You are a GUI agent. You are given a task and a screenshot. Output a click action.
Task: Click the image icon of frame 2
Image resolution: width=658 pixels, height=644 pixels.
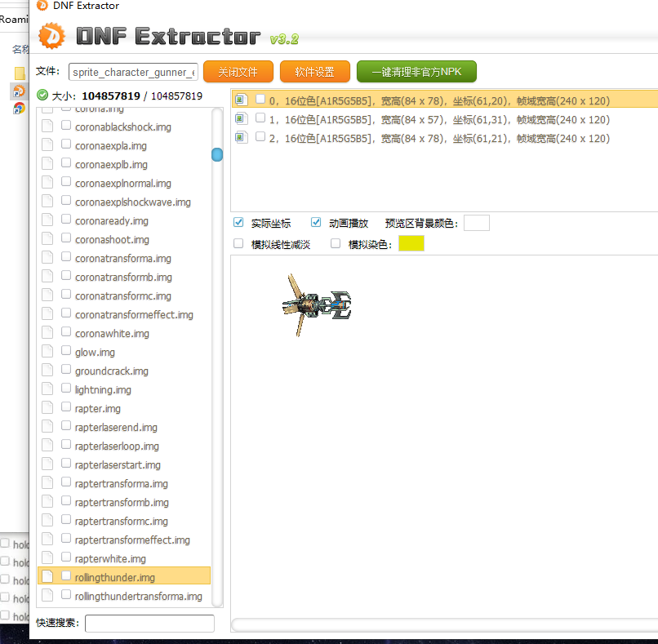point(241,138)
